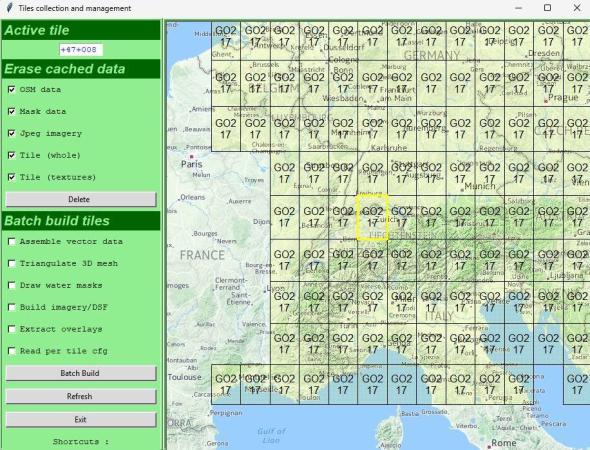Screen dimensions: 590x450
Task: Click the active tile coordinates field
Action: 81,50
